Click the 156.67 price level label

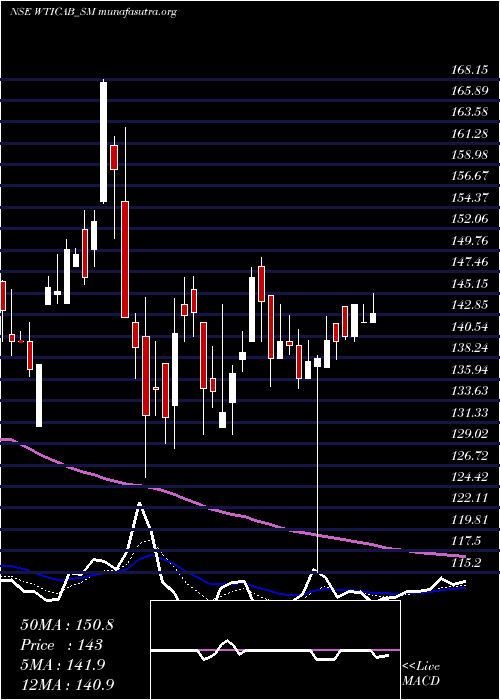pyautogui.click(x=469, y=177)
